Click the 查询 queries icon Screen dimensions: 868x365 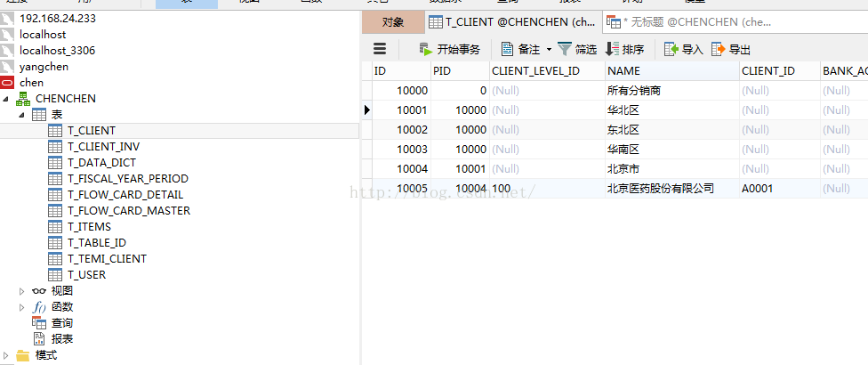39,323
